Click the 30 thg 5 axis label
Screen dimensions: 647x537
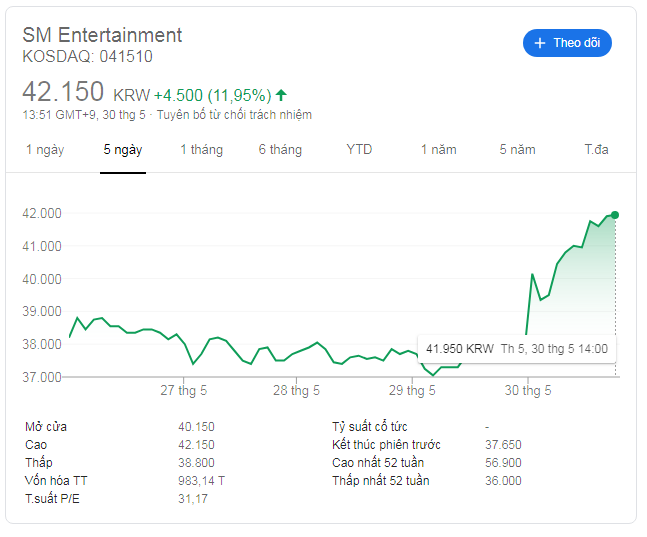(528, 390)
